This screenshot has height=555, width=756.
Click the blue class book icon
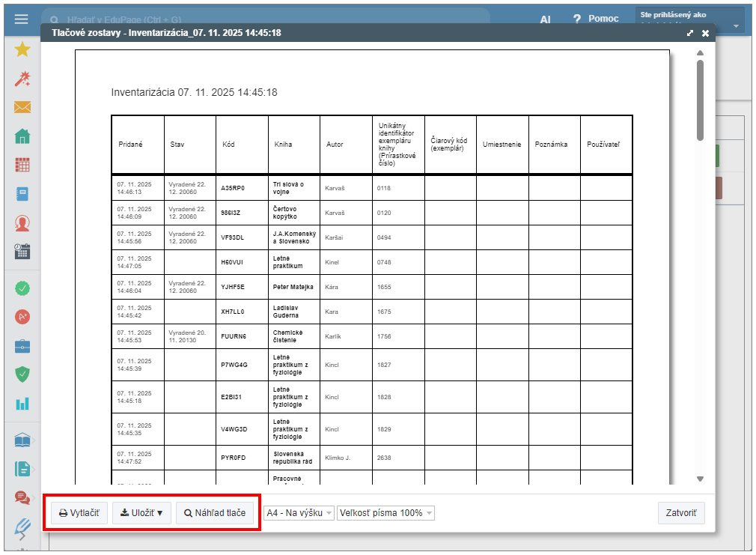click(x=22, y=194)
